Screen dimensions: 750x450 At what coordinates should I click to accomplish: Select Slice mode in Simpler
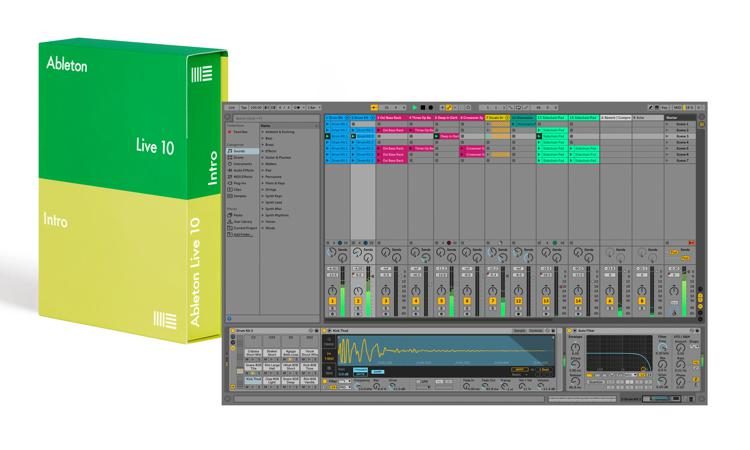pos(329,370)
